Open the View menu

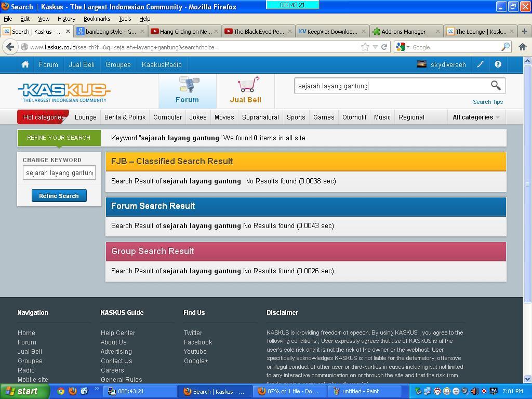[44, 19]
